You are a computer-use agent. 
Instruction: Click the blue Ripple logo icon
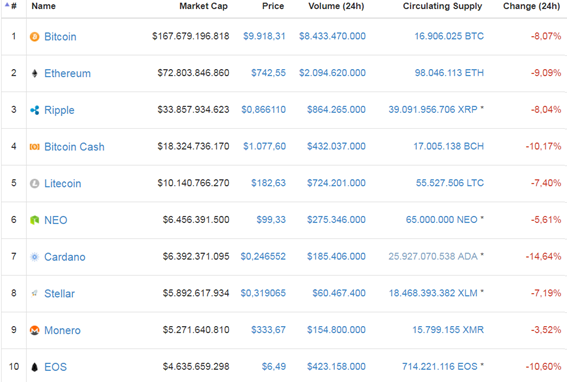[x=34, y=110]
